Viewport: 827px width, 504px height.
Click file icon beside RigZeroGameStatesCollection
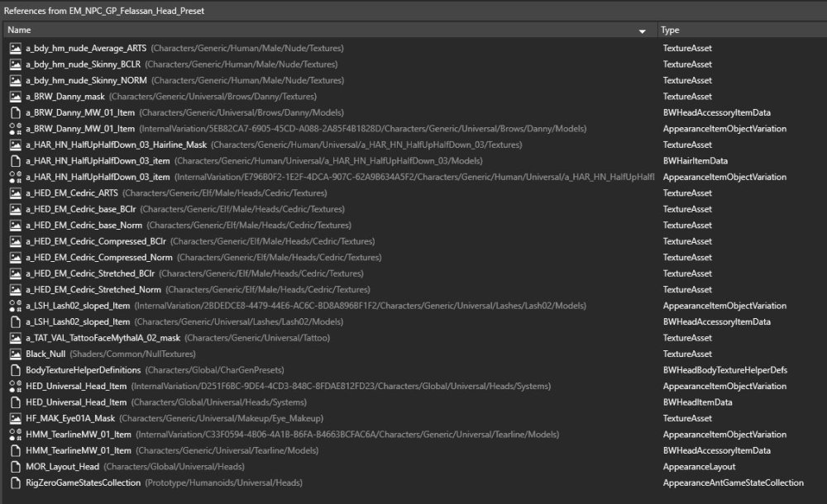coord(15,483)
